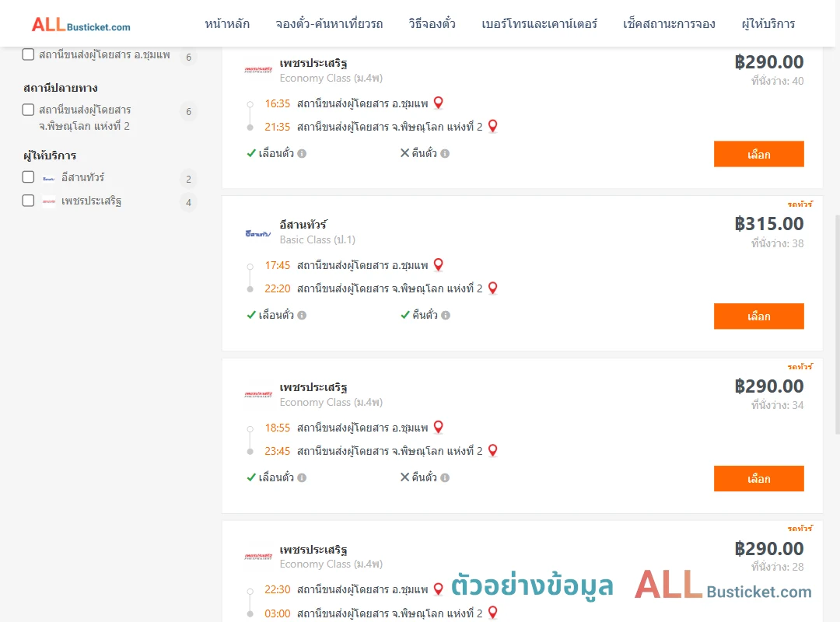Open map pin for 03:00 พิษณุโลก arrival

(493, 612)
